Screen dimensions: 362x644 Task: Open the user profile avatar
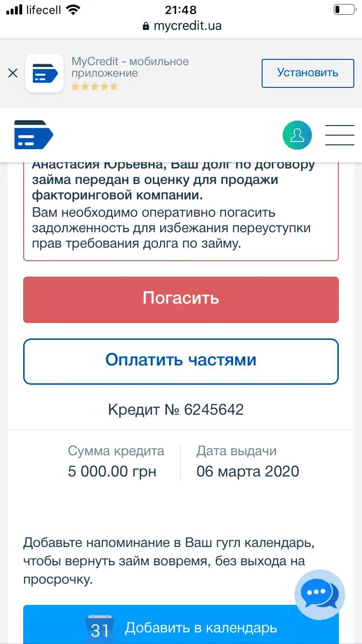297,135
